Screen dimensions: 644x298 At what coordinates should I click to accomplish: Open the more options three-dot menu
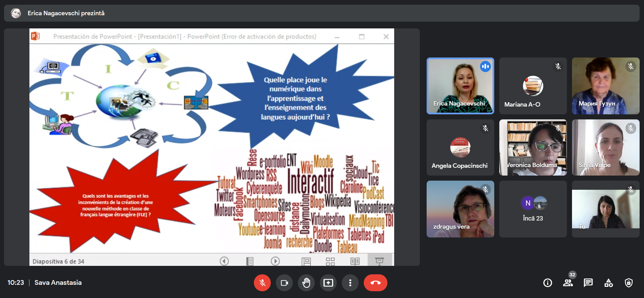(x=350, y=283)
